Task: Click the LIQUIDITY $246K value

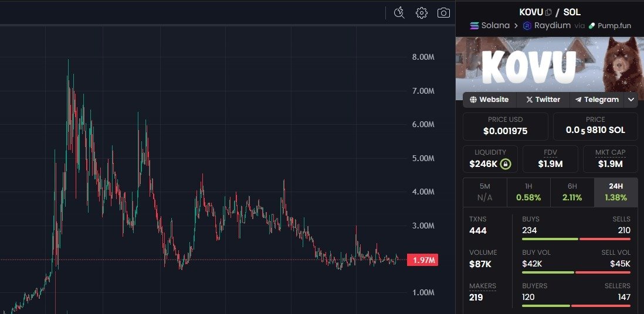Action: coord(483,164)
